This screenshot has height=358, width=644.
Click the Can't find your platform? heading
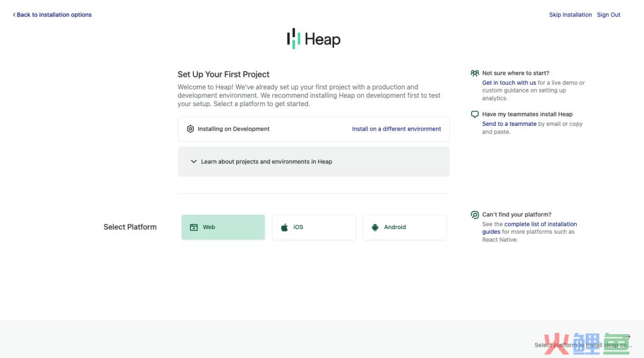[516, 215]
